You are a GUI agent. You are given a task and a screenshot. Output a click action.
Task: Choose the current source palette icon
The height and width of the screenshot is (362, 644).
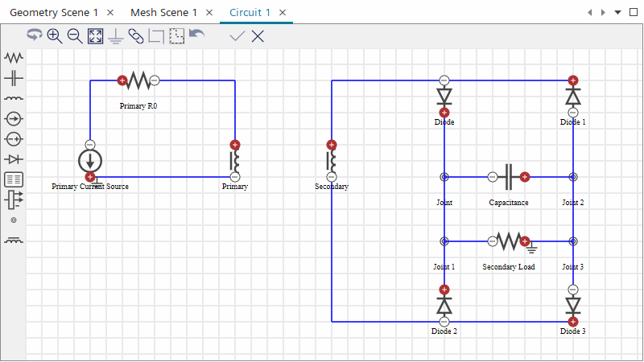(14, 119)
